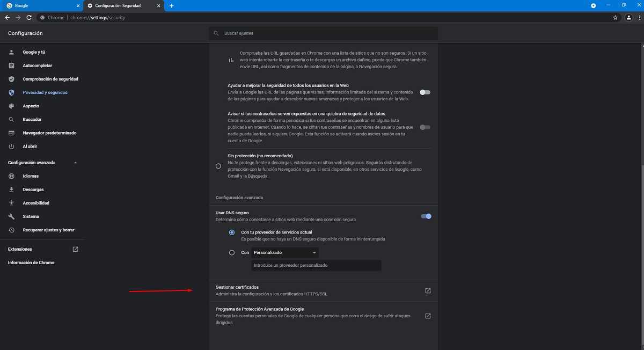This screenshot has height=350, width=644.
Task: Click the Comprobación de seguridad shield icon
Action: (11, 79)
